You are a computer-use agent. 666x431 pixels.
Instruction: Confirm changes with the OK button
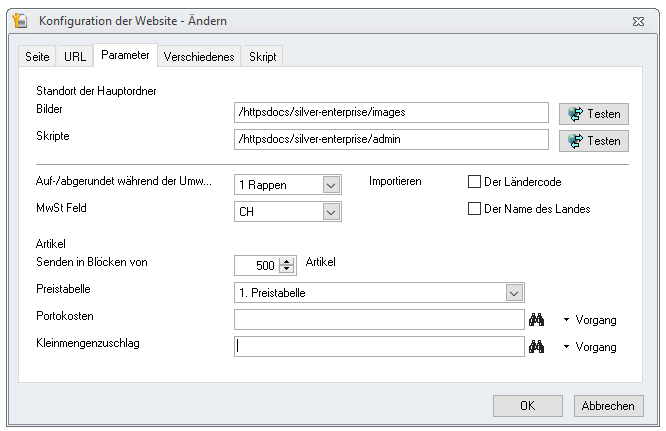528,406
